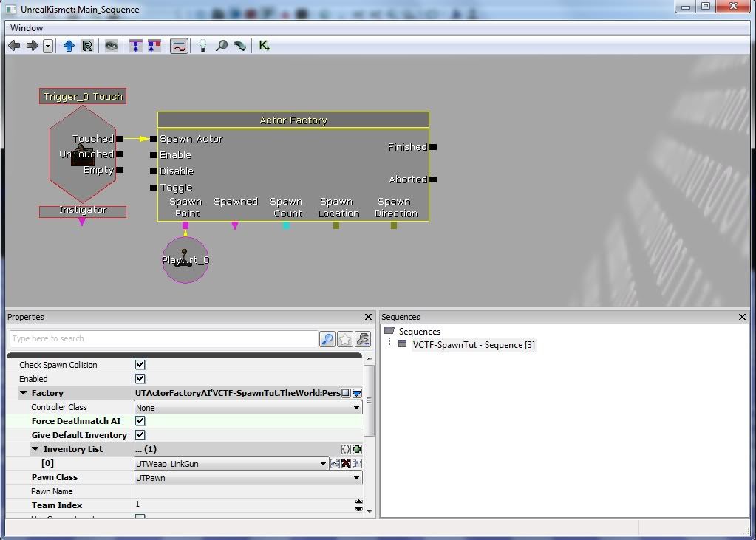The height and width of the screenshot is (540, 756).
Task: Click the UnTouched output connector
Action: [120, 154]
